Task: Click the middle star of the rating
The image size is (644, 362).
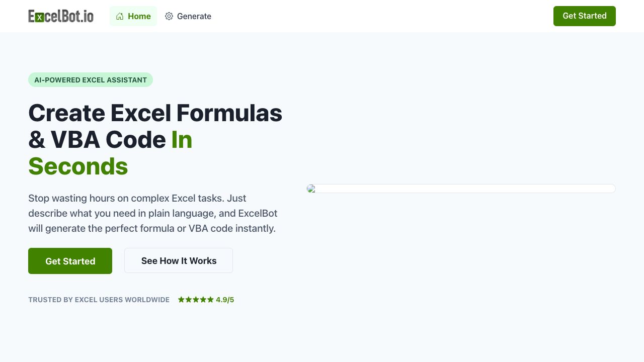Action: click(x=196, y=300)
